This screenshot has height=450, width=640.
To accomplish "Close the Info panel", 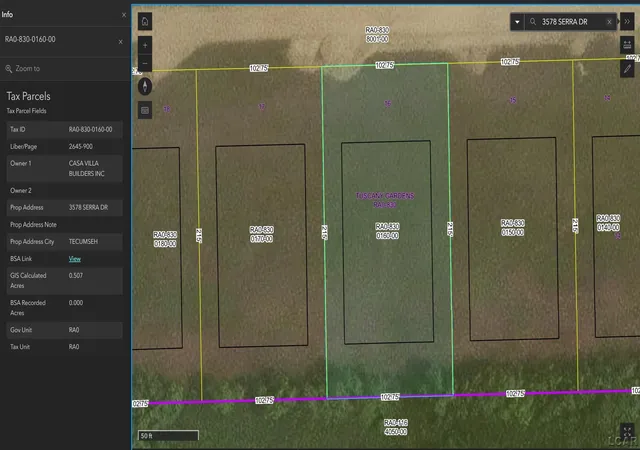I will (x=124, y=15).
